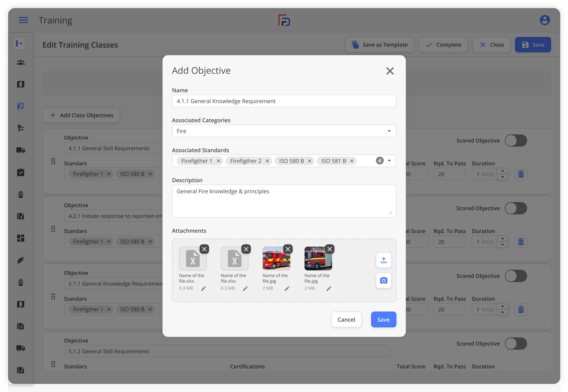Toggle the hamburger menu next to Training
Viewport: 568px width, 392px height.
23,20
